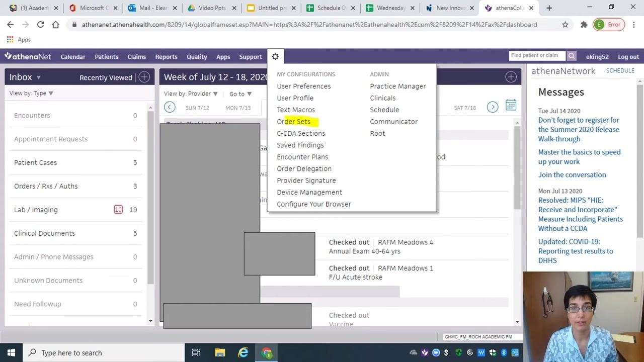Open the calendar date picker icon
The width and height of the screenshot is (644, 362).
point(511,105)
